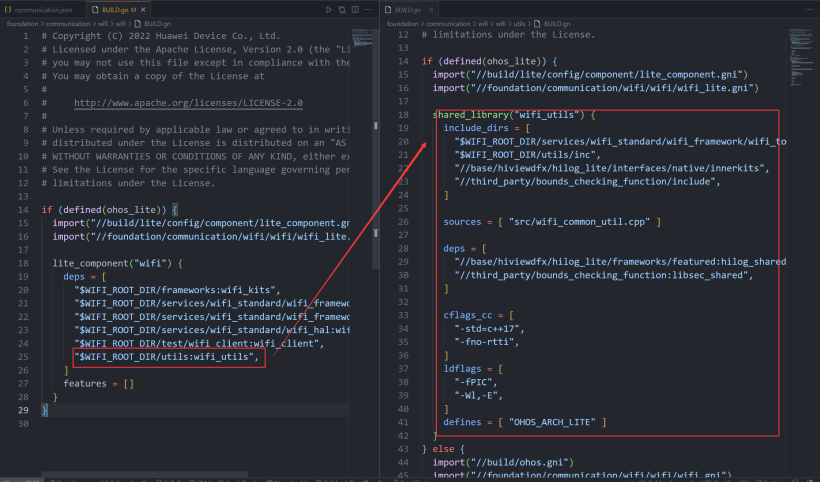The height and width of the screenshot is (482, 820).
Task: Click hilog_lite innerkits include line
Action: (x=612, y=168)
